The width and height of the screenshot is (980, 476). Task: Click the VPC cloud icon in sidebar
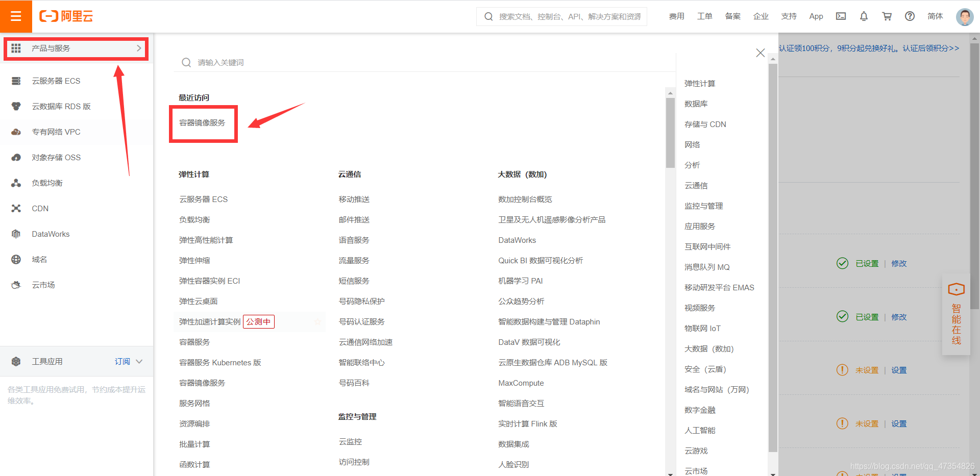click(x=16, y=132)
